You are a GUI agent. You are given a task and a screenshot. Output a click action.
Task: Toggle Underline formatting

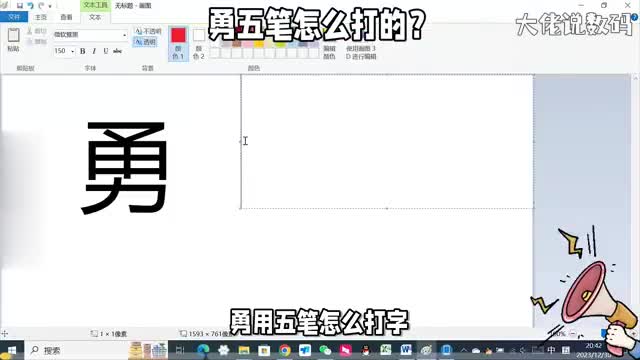click(105, 51)
